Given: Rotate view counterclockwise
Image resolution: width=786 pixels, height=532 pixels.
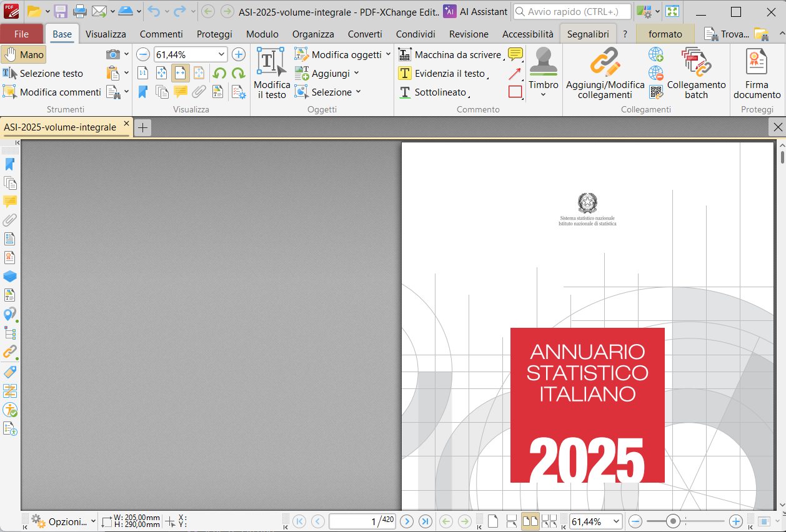Looking at the screenshot, I should (x=219, y=73).
